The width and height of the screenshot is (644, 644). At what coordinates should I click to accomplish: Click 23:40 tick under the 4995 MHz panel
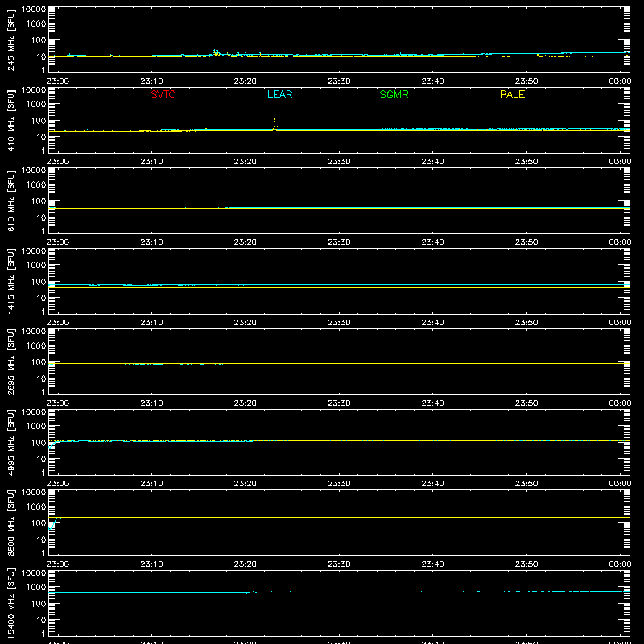pos(432,484)
